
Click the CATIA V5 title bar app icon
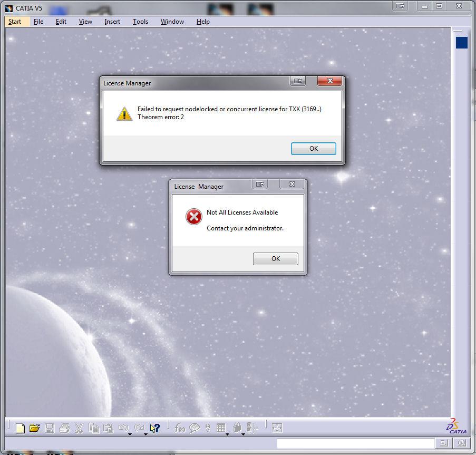pos(9,8)
